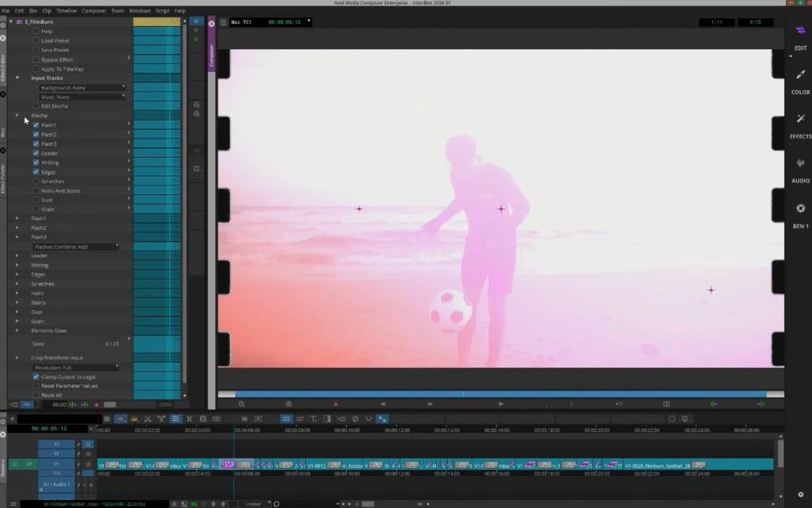Open the Timeline menu
812x508 pixels.
click(67, 11)
